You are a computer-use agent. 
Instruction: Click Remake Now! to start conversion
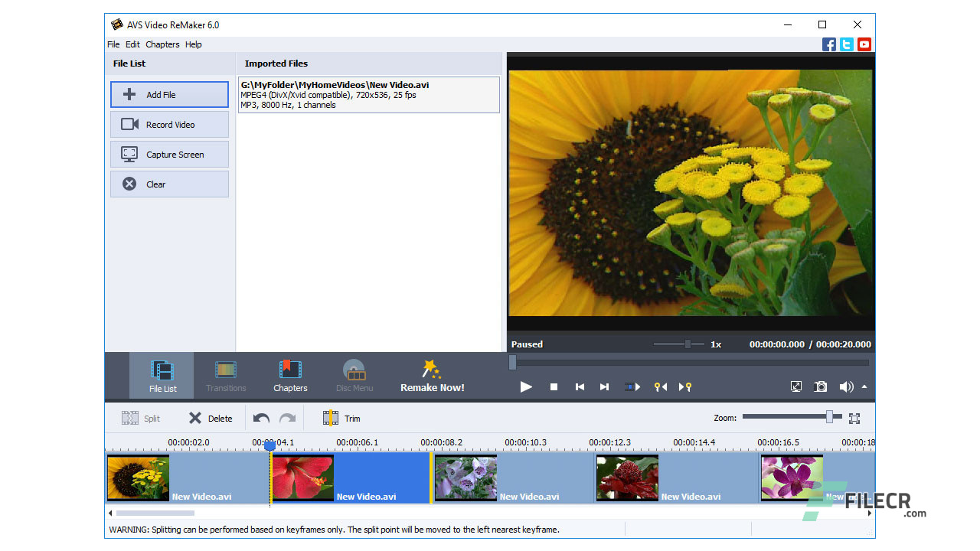point(433,376)
